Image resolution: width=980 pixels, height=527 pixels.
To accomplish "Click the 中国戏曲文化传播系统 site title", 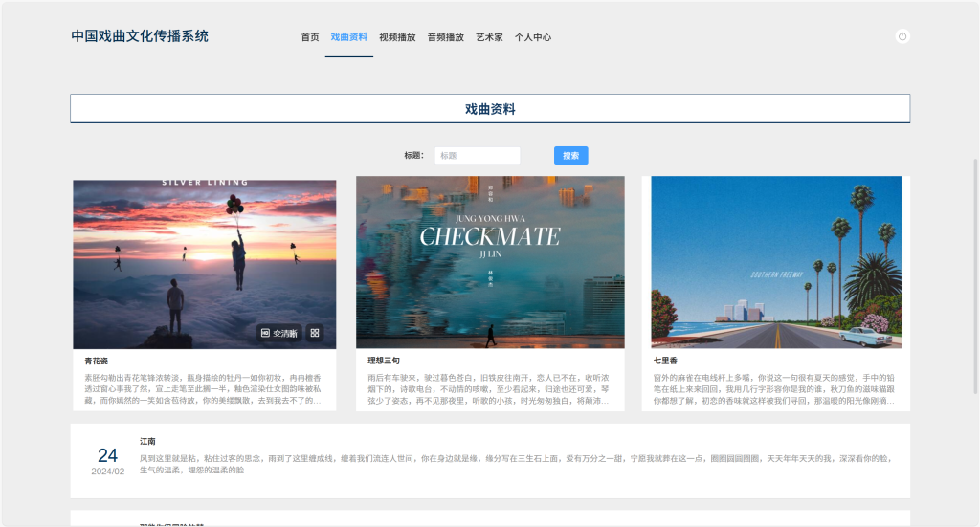I will coord(140,36).
